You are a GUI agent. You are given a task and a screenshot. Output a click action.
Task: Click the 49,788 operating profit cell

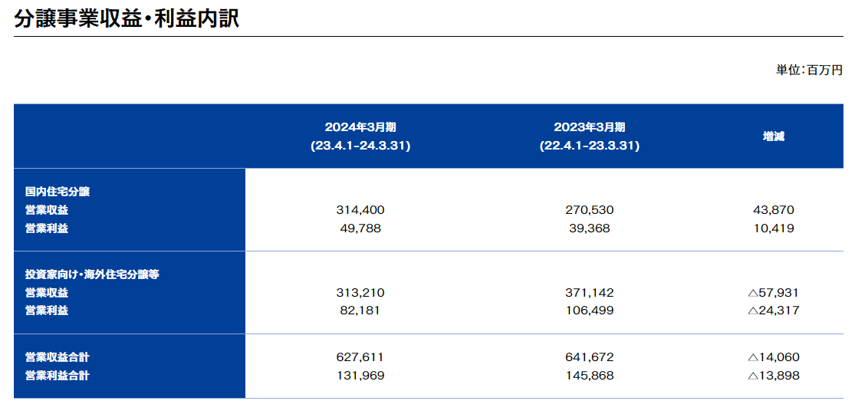360,228
